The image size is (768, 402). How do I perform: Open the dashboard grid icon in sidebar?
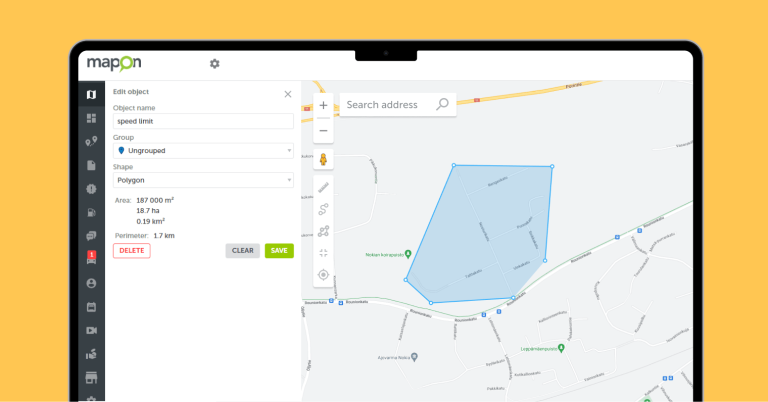point(91,118)
